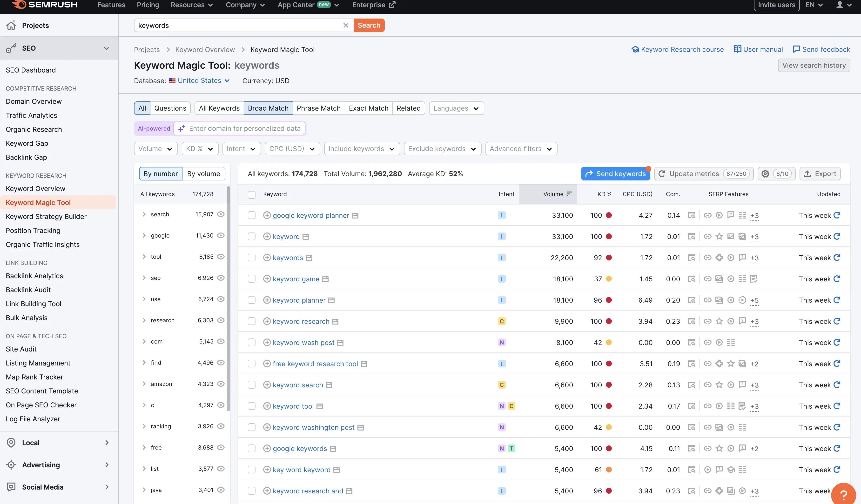Open Include keywords dropdown
This screenshot has height=504, width=861.
[362, 149]
